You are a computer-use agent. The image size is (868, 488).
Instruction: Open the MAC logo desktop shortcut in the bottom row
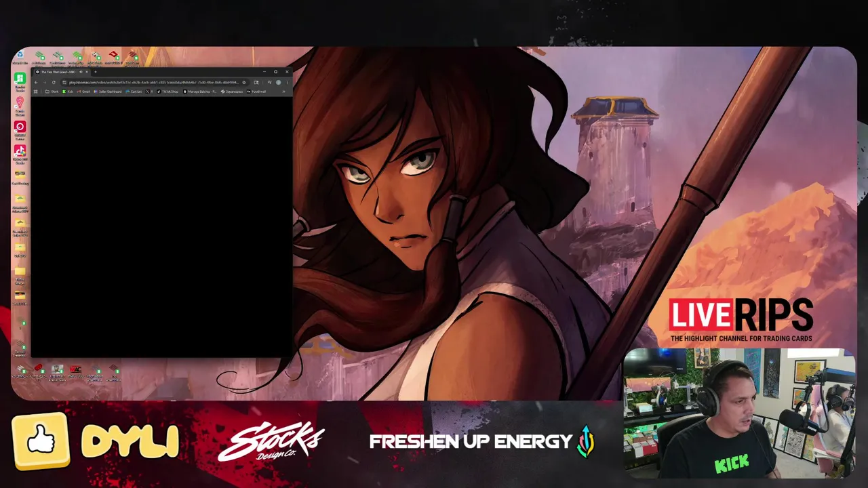pos(75,369)
